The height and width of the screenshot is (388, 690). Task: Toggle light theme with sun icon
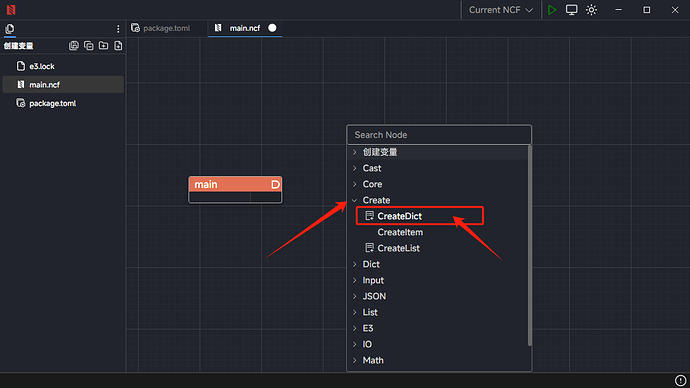(x=591, y=10)
